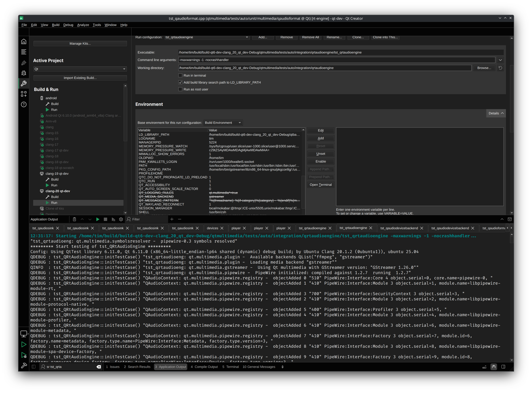Viewport: 532px width, 393px height.
Task: Open the Compile Output pane
Action: pyautogui.click(x=204, y=367)
